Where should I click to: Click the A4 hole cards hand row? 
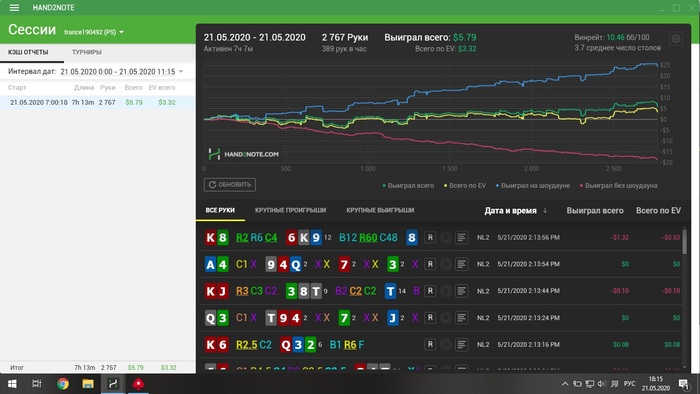coord(217,264)
